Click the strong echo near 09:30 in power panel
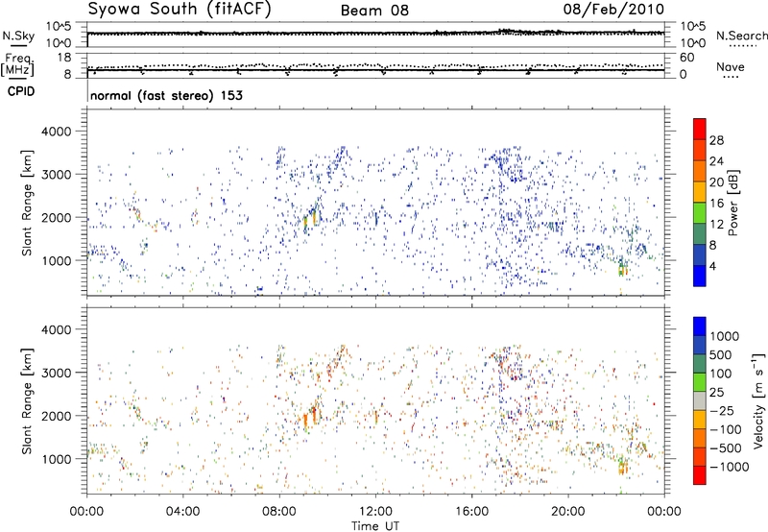This screenshot has height=532, width=768. pos(314,215)
